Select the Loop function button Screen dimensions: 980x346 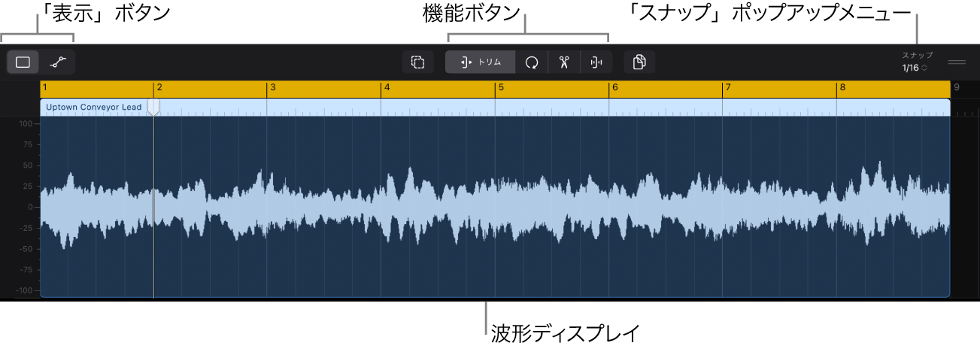pyautogui.click(x=532, y=62)
